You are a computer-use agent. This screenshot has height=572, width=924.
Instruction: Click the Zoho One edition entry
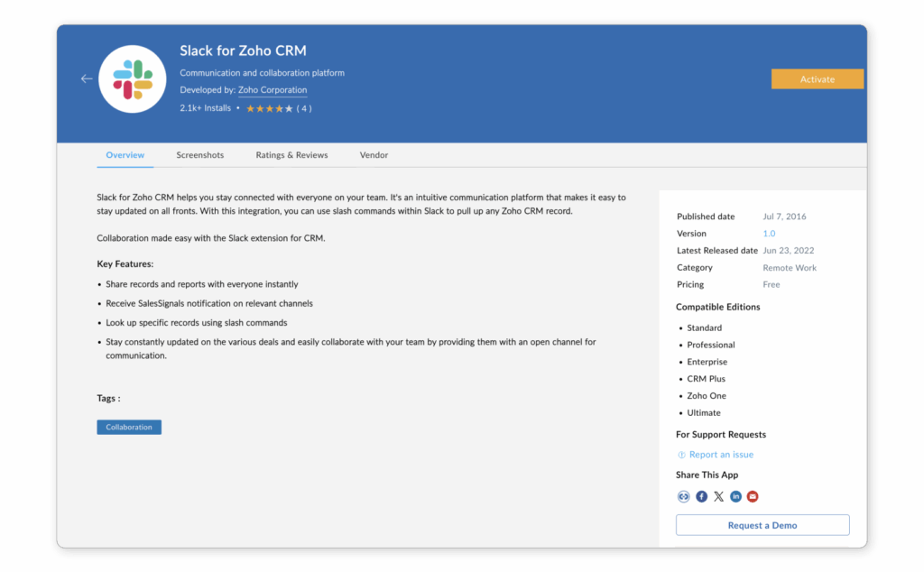pos(707,396)
